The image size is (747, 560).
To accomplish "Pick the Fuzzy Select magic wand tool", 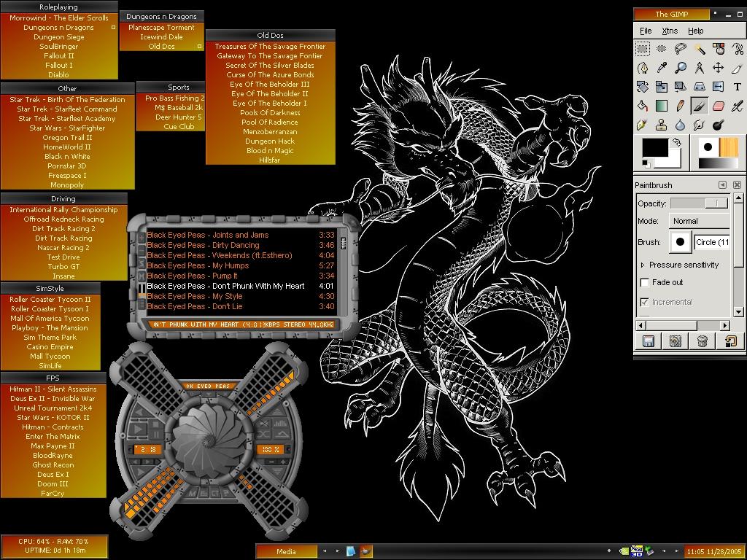I will click(x=700, y=49).
